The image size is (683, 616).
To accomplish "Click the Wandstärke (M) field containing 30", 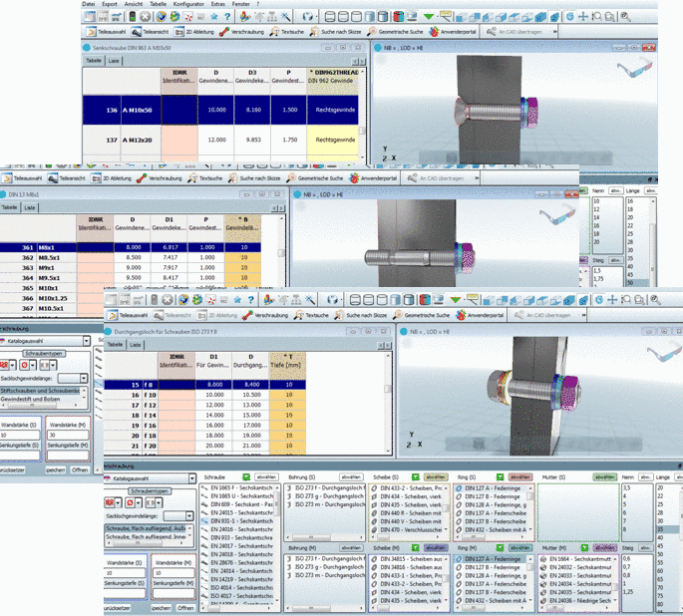I will click(x=68, y=435).
